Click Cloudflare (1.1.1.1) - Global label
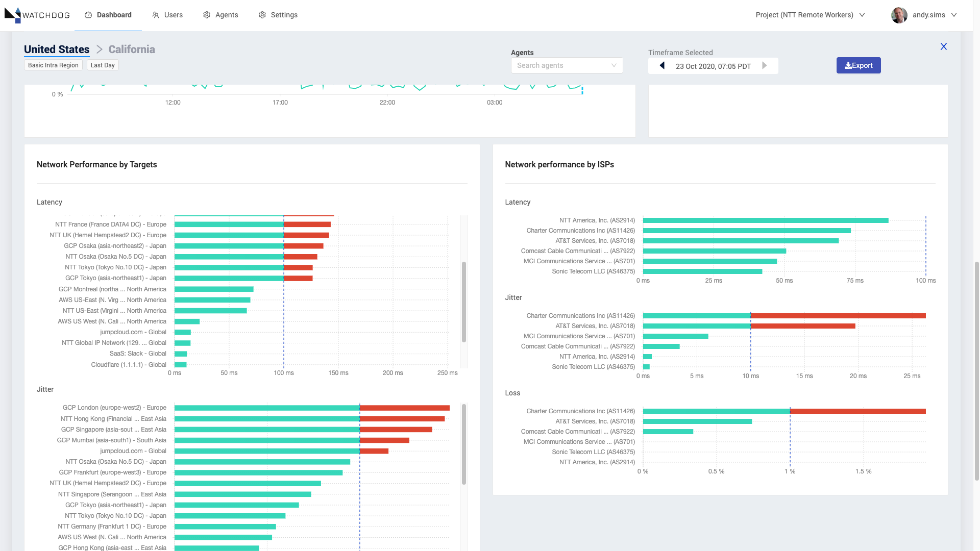Viewport: 980px width, 551px height. coord(129,365)
